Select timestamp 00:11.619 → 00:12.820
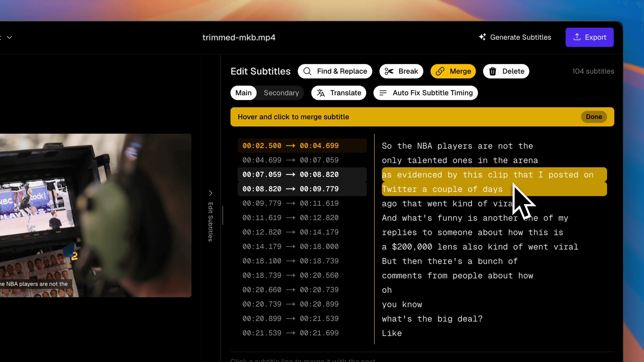The height and width of the screenshot is (362, 644). click(x=302, y=218)
